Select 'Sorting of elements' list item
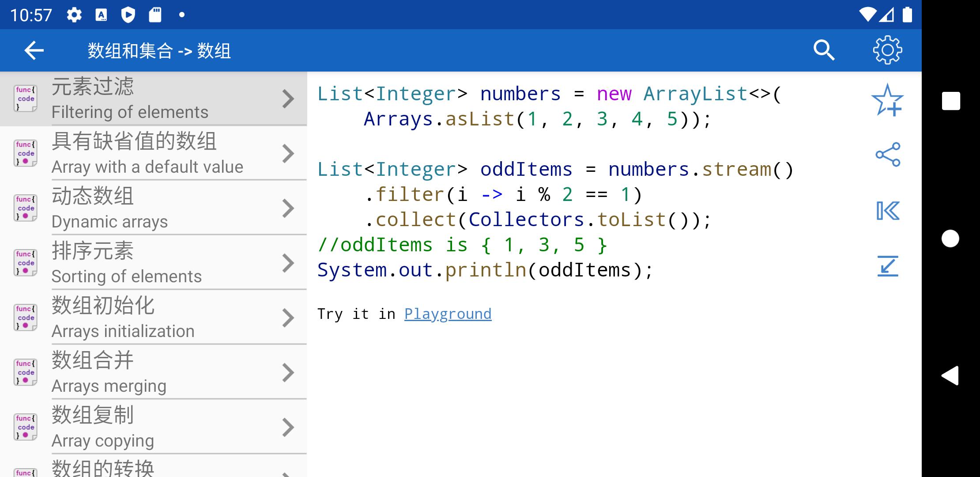The width and height of the screenshot is (980, 477). tap(154, 263)
